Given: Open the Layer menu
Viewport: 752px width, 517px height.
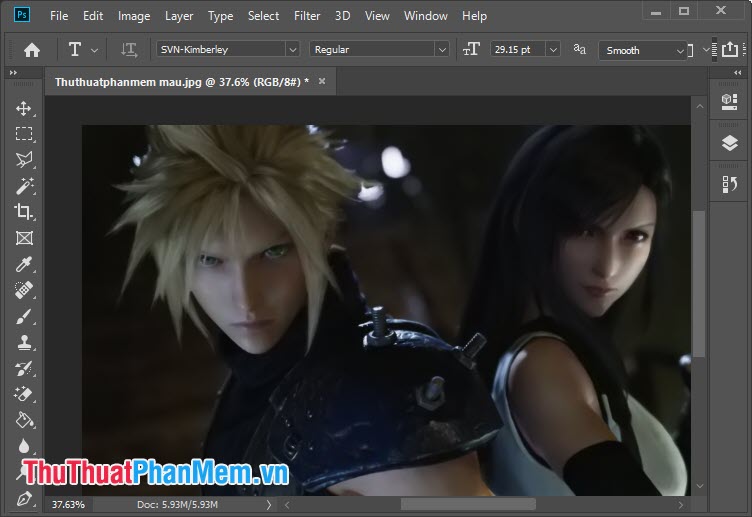Looking at the screenshot, I should [179, 16].
